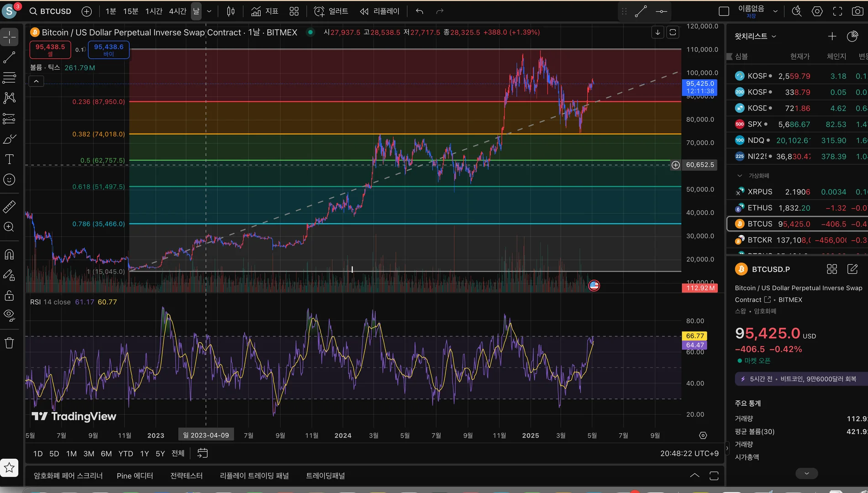868x493 pixels.
Task: Select the trend line drawing tool
Action: (x=9, y=58)
